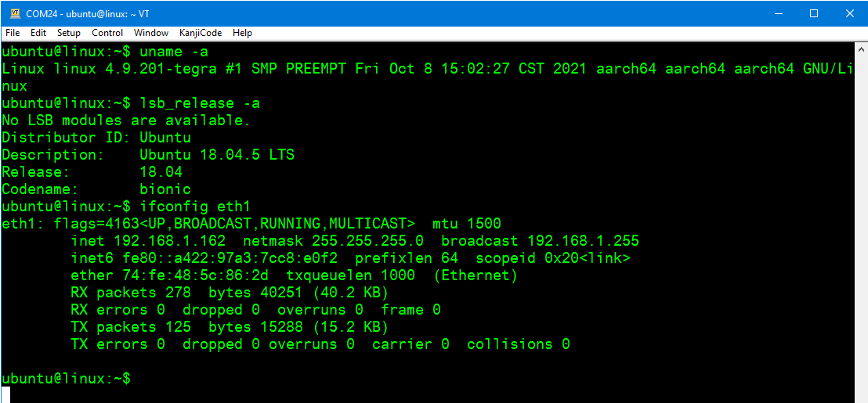Click the COM24 window title text
The width and height of the screenshot is (868, 403).
click(88, 13)
